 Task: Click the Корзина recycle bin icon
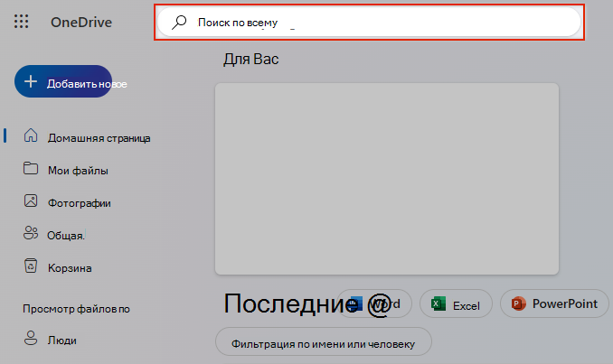pyautogui.click(x=31, y=266)
